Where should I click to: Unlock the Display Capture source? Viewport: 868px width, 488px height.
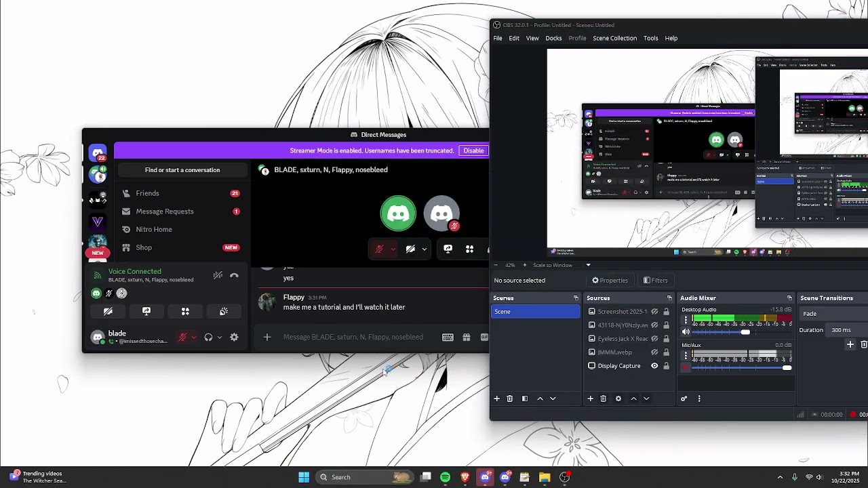(667, 366)
